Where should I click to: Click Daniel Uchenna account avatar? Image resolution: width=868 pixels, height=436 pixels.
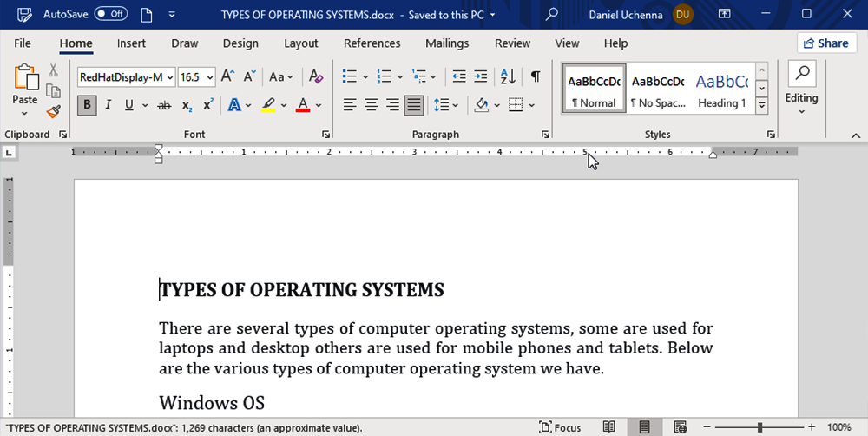click(682, 15)
